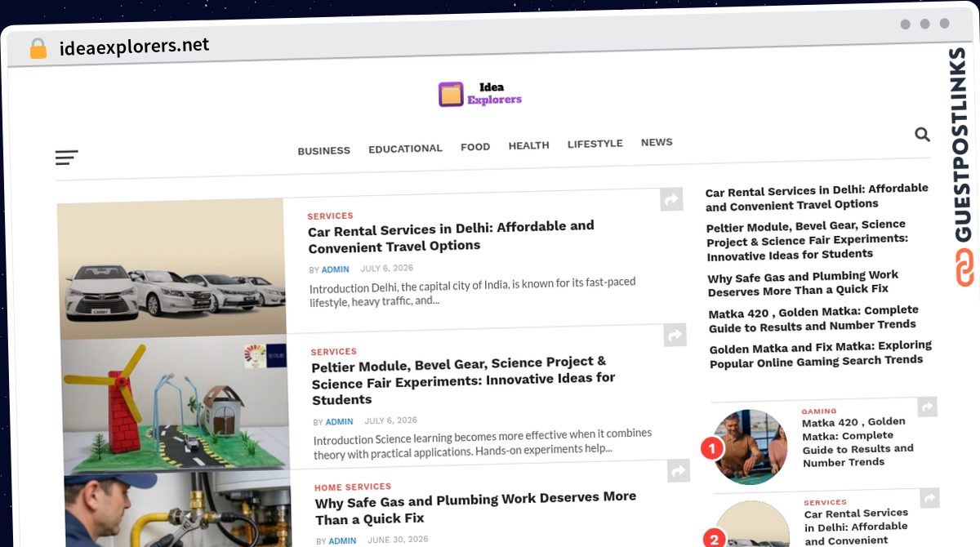The height and width of the screenshot is (547, 980).
Task: Open the Lifestyle category
Action: coord(595,144)
